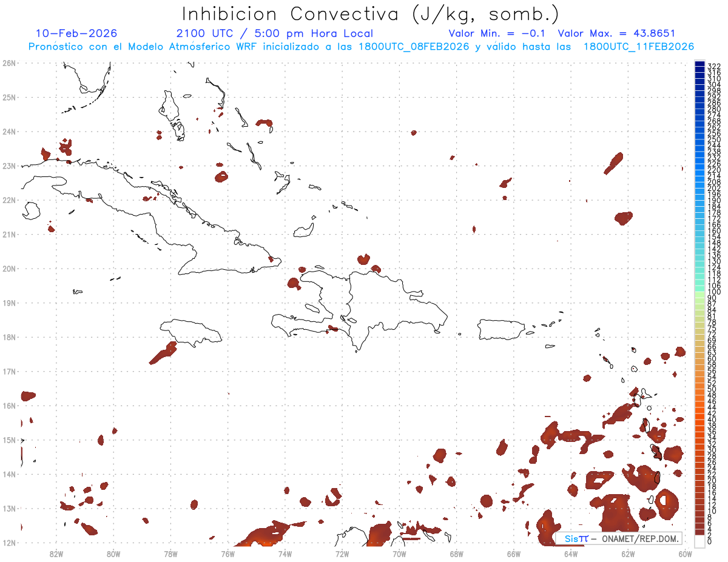Click the '20N' latitude label
Screen dimensions: 728x562
pyautogui.click(x=9, y=268)
